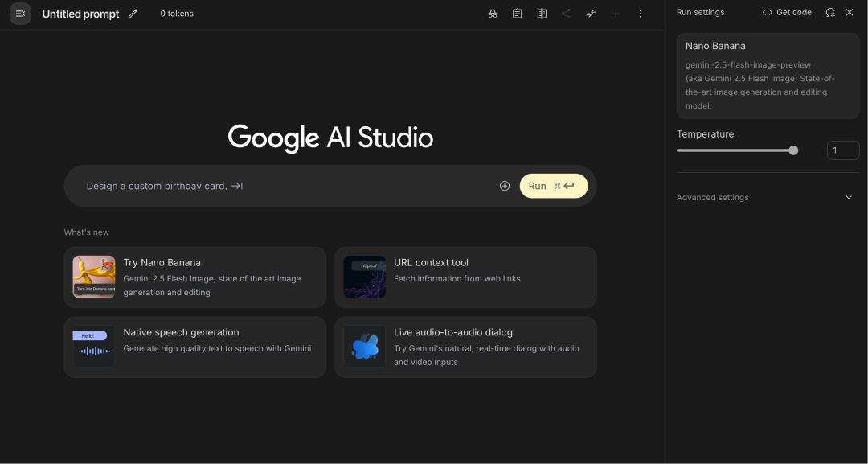868x464 pixels.
Task: Run the birthday card prompt
Action: [x=553, y=185]
